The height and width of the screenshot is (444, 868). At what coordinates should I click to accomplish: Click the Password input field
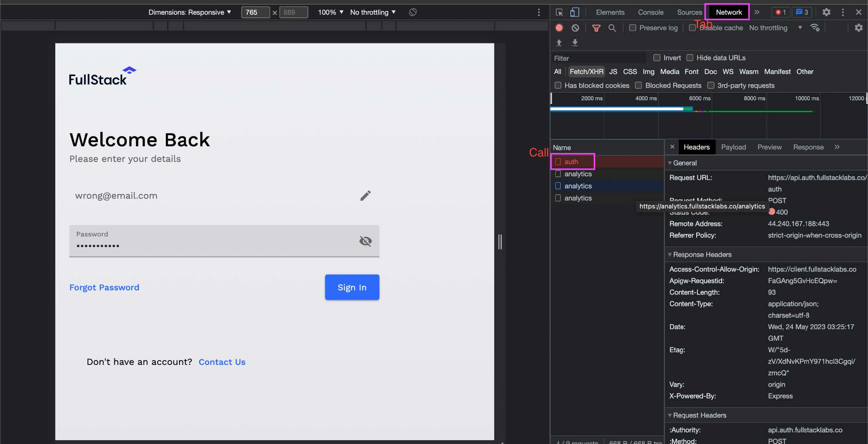[x=224, y=241]
